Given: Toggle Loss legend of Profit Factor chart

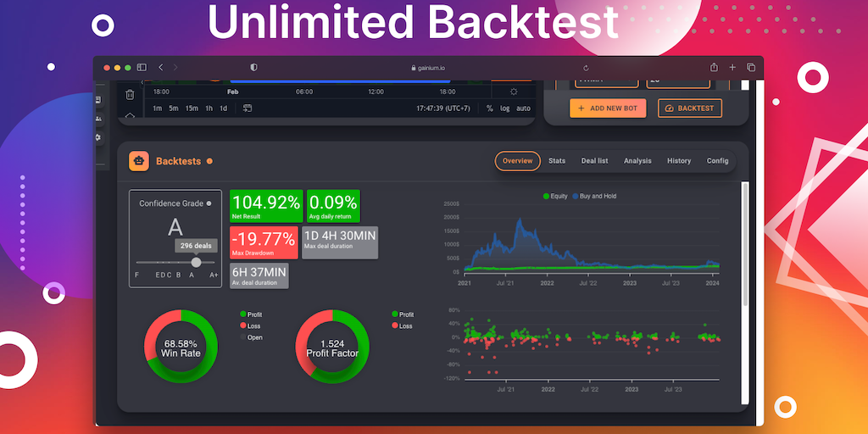Looking at the screenshot, I should (x=401, y=326).
